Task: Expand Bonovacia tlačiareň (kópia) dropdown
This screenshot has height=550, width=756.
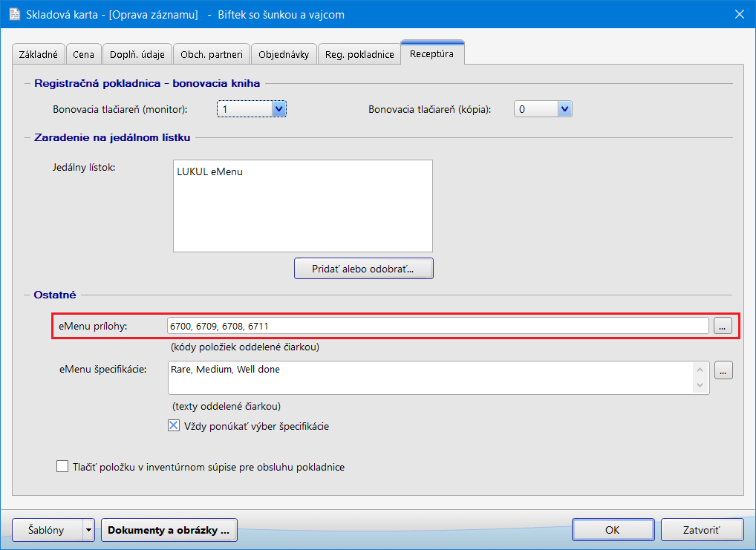Action: pos(564,109)
